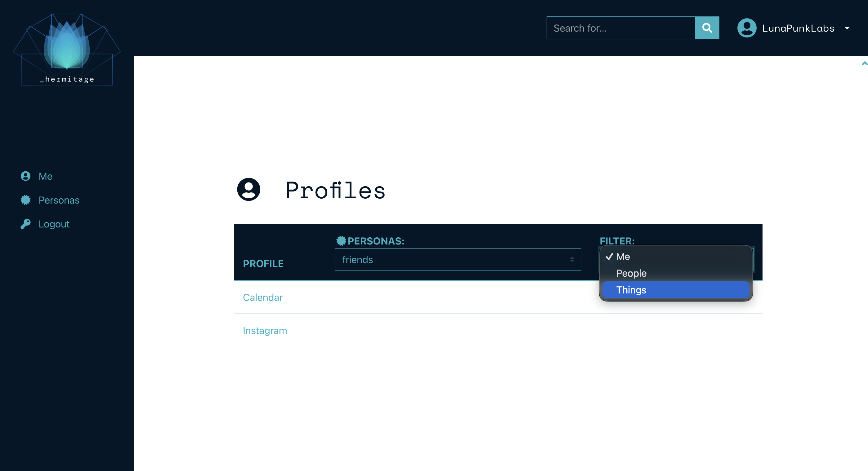Select Things in the filter list

pyautogui.click(x=631, y=289)
